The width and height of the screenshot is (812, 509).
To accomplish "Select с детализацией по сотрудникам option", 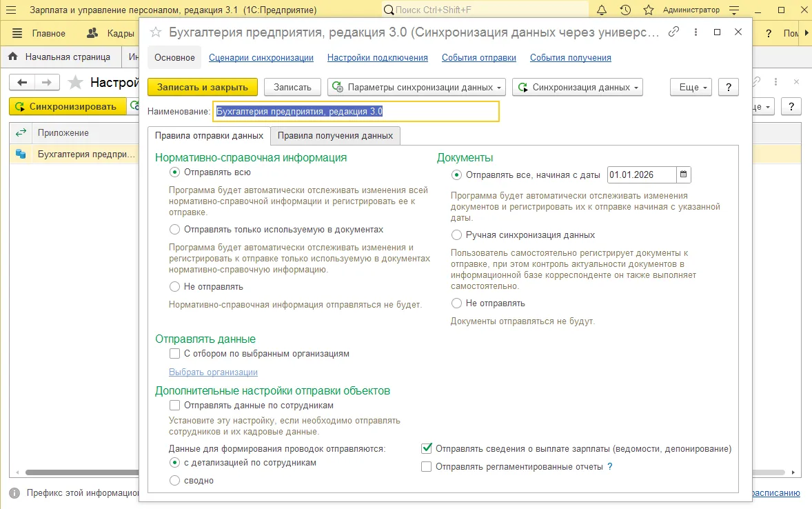I will [174, 462].
